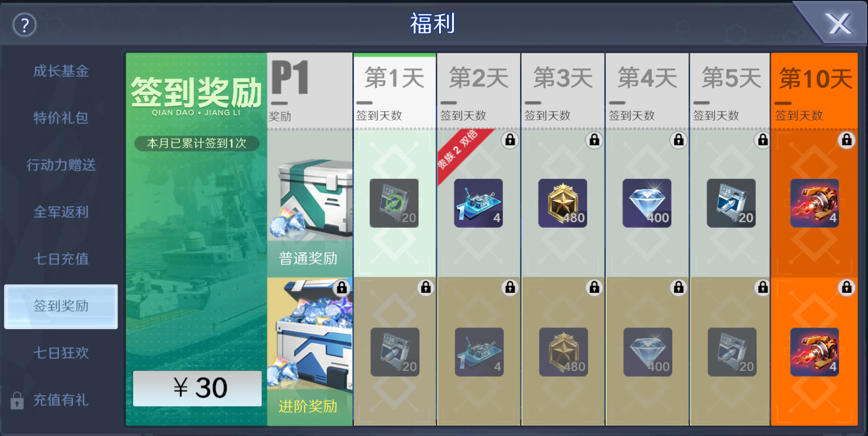Viewport: 868px width, 436px height.
Task: Open the question mark help icon
Action: pos(25,25)
